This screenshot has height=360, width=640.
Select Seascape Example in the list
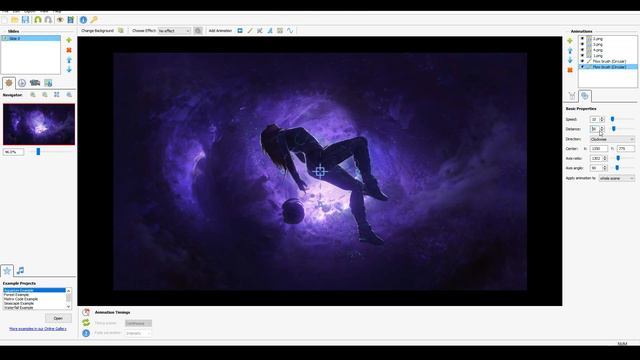point(19,304)
